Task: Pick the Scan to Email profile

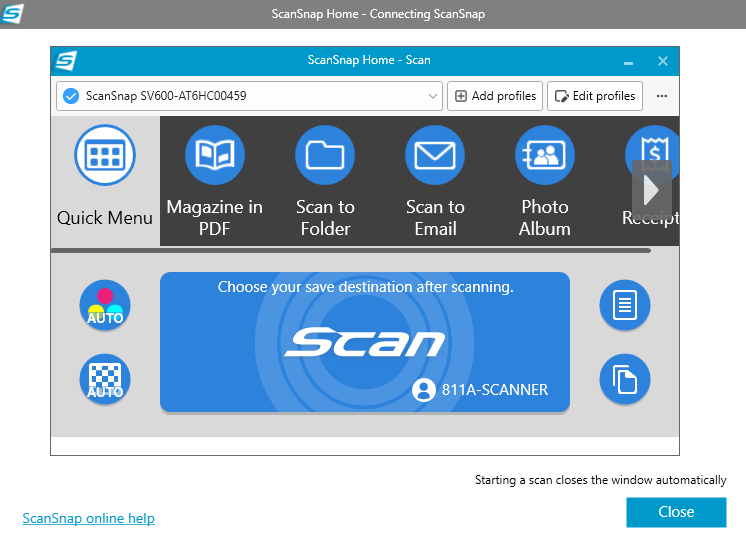Action: click(435, 156)
